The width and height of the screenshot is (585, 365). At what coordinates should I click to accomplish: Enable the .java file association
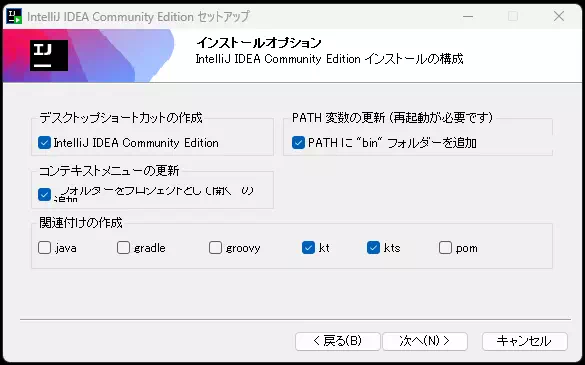44,247
